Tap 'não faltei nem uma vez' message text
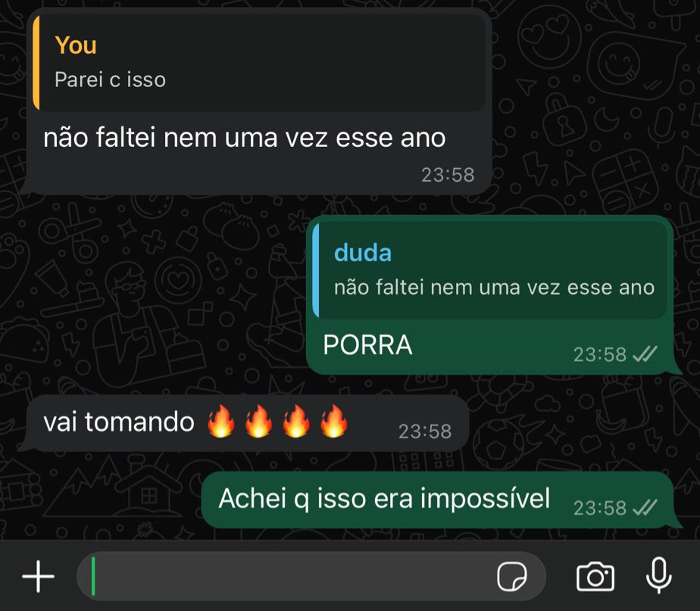Image resolution: width=700 pixels, height=611 pixels. pyautogui.click(x=244, y=138)
